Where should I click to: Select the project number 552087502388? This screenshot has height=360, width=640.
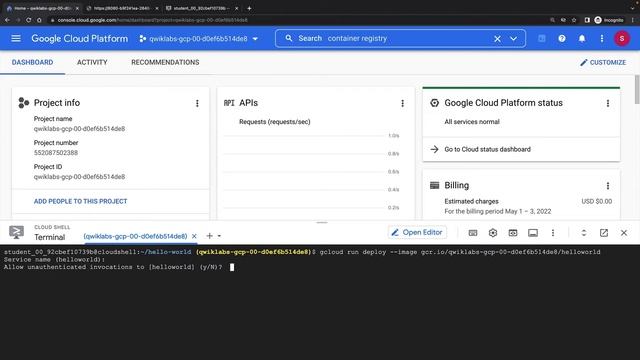[56, 153]
